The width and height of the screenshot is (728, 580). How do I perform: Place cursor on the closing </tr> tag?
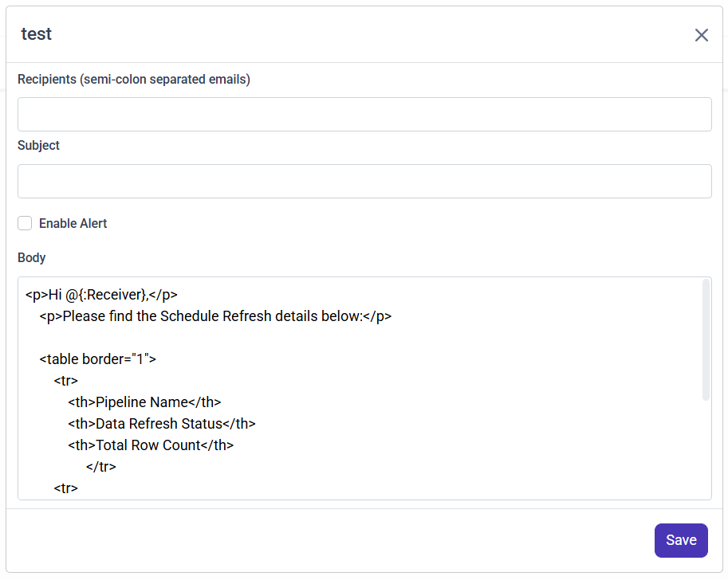pos(101,467)
